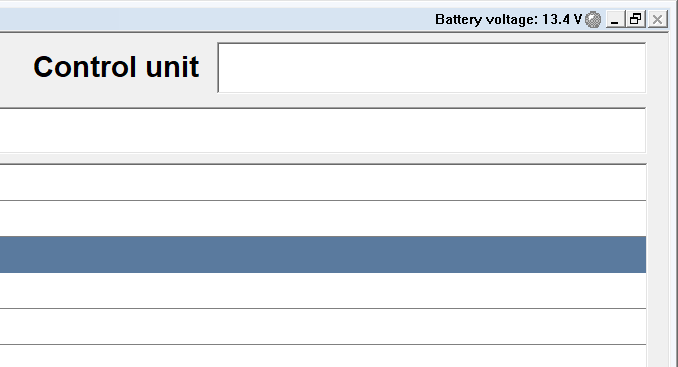Select the empty row just above the blue row

click(x=323, y=218)
